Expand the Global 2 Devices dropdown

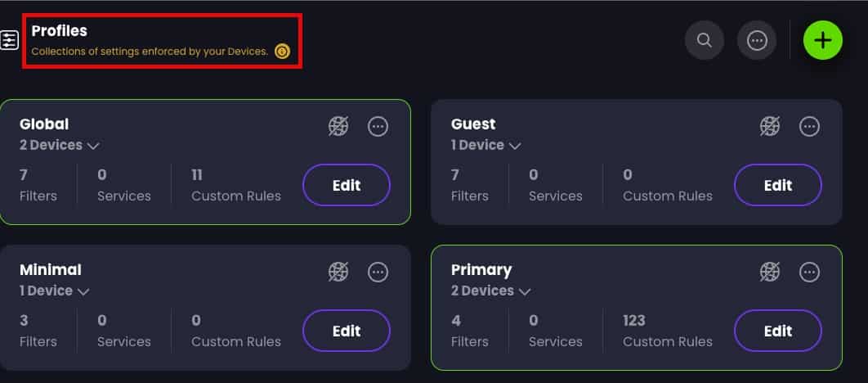tap(59, 145)
